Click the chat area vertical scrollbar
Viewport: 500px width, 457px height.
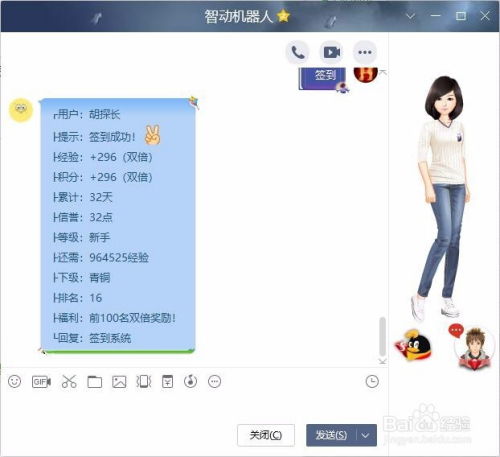coord(383,336)
